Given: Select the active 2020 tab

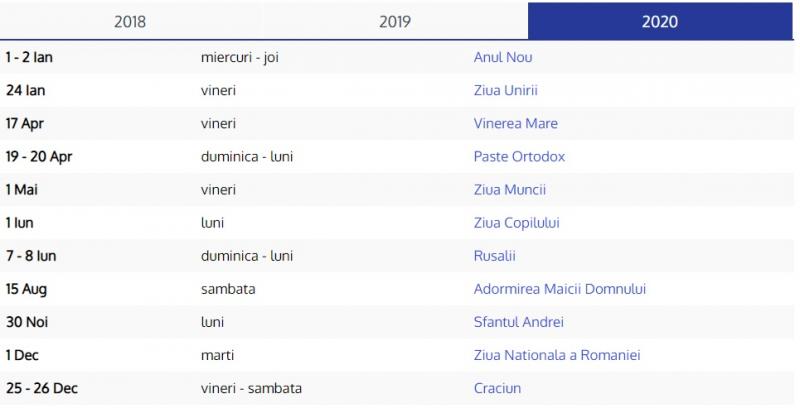Looking at the screenshot, I should (x=660, y=21).
